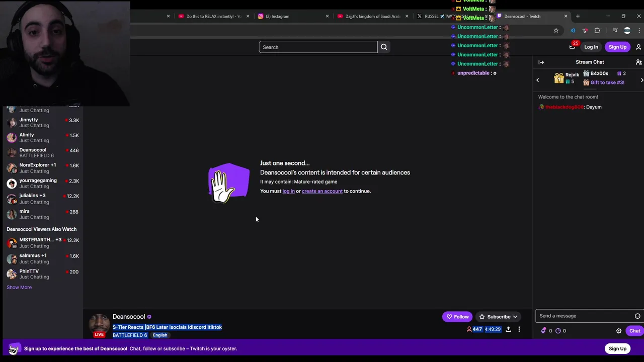Open NoraExplorer +1 channel in sidebar
The width and height of the screenshot is (644, 362).
[x=43, y=168]
